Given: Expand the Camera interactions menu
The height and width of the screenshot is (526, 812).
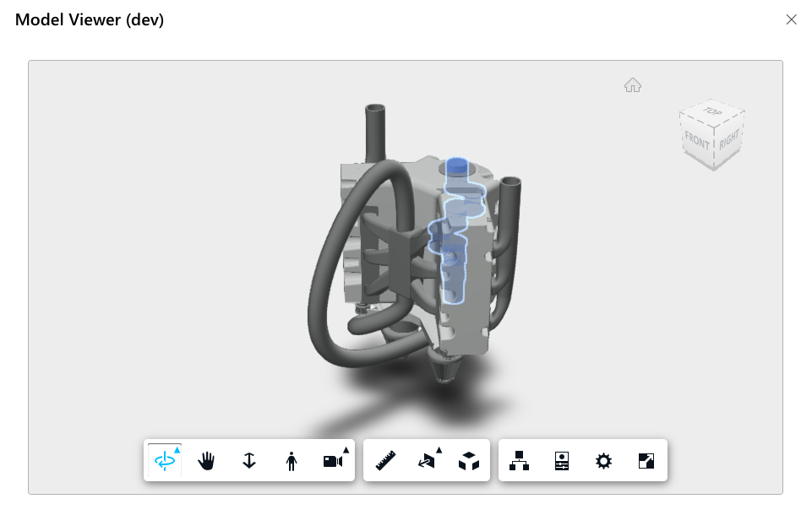Looking at the screenshot, I should (x=346, y=450).
